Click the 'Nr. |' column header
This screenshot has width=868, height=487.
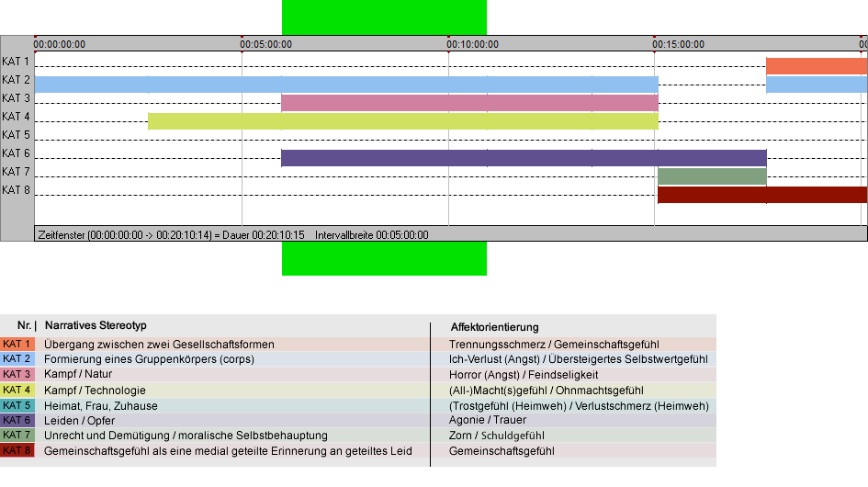(x=27, y=326)
